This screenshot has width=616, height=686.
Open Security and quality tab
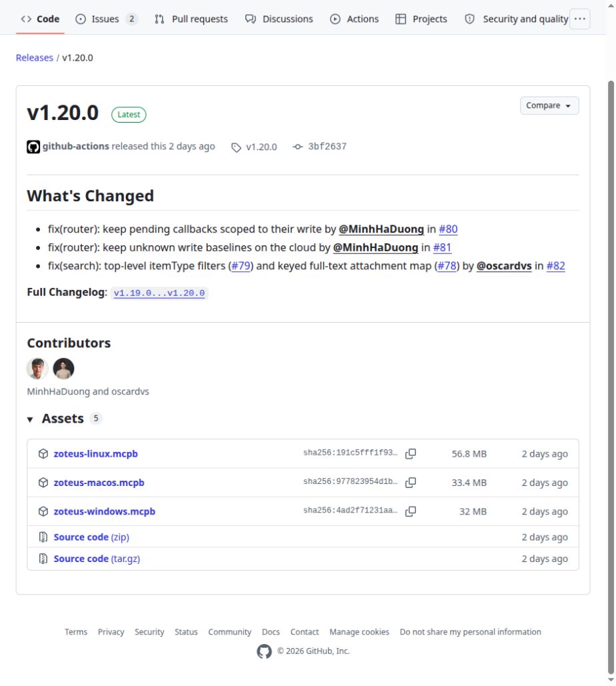pos(516,19)
